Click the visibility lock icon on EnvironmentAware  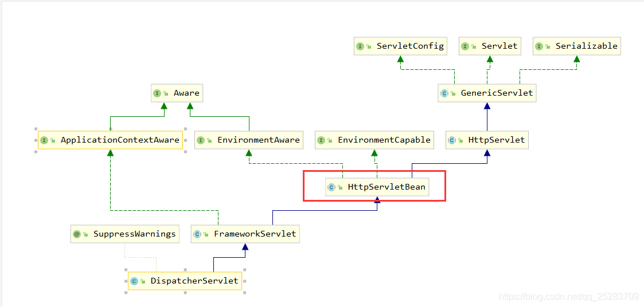[x=210, y=141]
